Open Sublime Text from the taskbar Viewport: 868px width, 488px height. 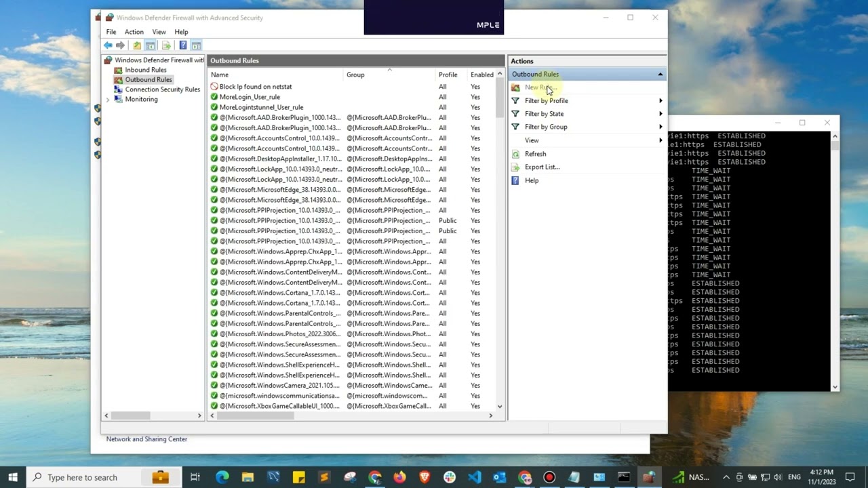[x=323, y=477]
